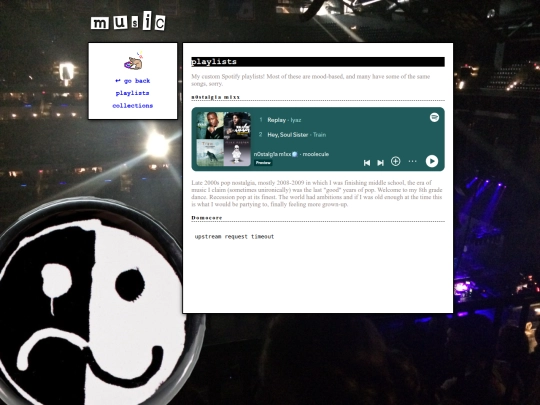The height and width of the screenshot is (405, 540).
Task: Click the Train artist name
Action: (x=319, y=135)
